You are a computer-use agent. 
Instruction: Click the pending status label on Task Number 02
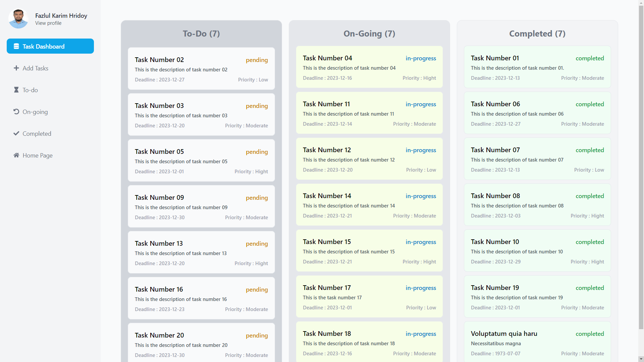pyautogui.click(x=257, y=60)
